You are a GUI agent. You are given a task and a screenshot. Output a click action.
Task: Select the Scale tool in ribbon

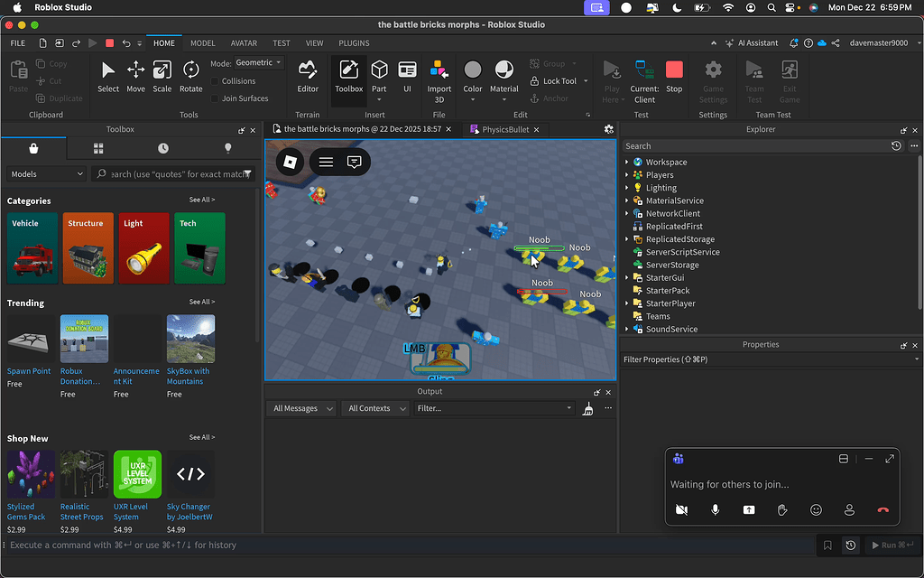point(162,75)
